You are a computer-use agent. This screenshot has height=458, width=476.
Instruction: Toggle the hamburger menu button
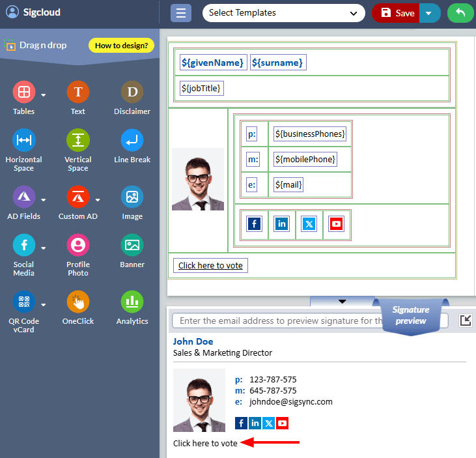point(181,13)
